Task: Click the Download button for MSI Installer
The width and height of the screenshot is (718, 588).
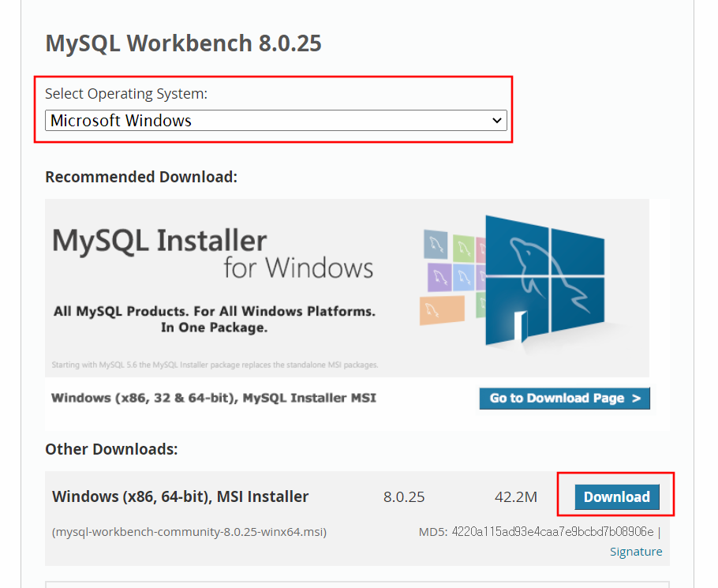Action: click(617, 497)
